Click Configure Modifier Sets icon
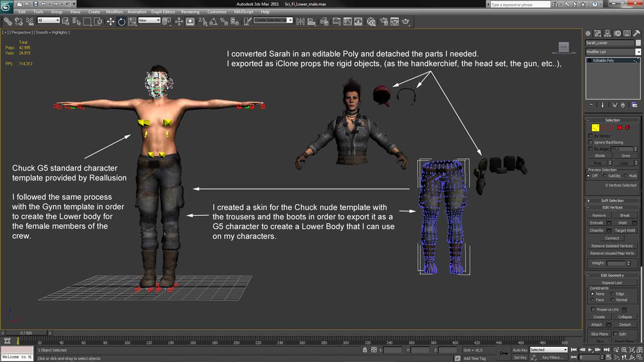Image resolution: width=644 pixels, height=362 pixels. point(634,105)
